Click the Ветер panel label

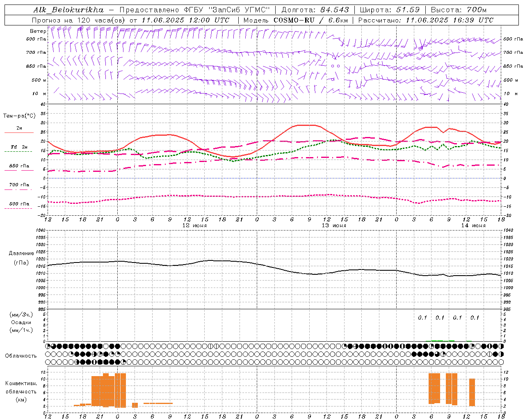tap(38, 31)
